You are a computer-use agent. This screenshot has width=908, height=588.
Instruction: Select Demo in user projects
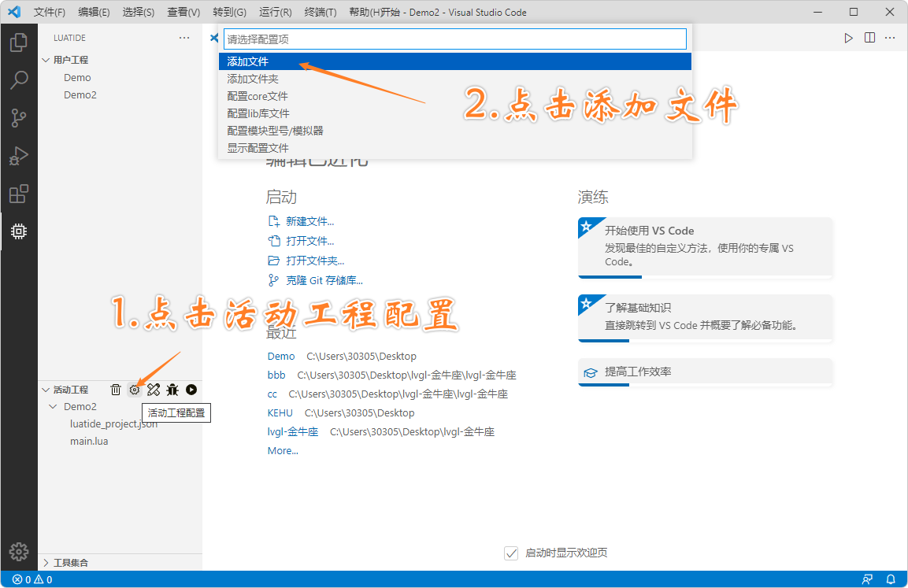point(78,78)
